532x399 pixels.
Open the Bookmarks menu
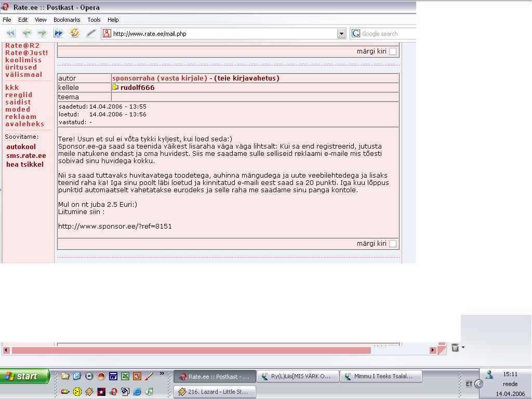coord(67,20)
